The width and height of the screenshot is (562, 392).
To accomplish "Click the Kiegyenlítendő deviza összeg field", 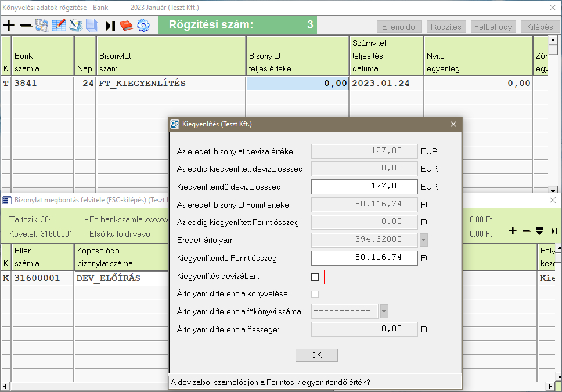I will coord(365,186).
